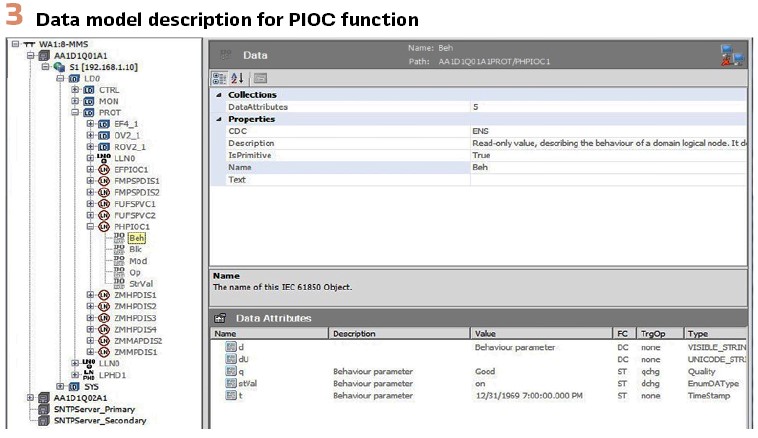Click the Property Pages toolbar icon
The width and height of the screenshot is (758, 438).
click(x=259, y=77)
